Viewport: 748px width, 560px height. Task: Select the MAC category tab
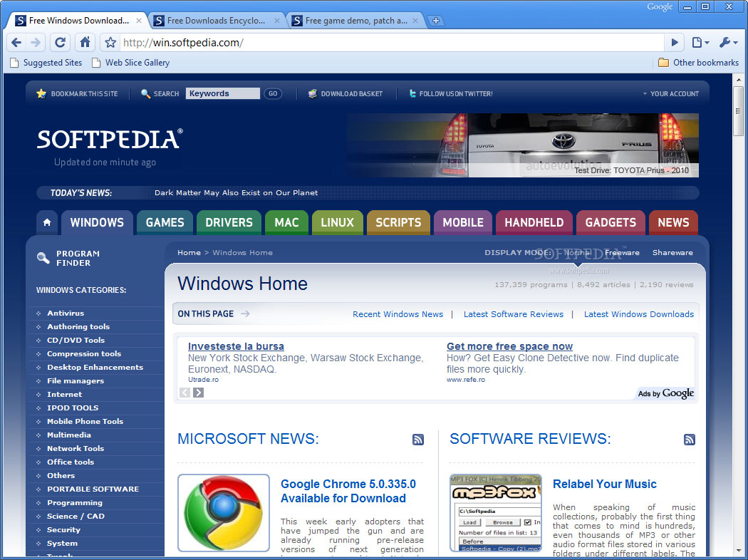pos(286,222)
